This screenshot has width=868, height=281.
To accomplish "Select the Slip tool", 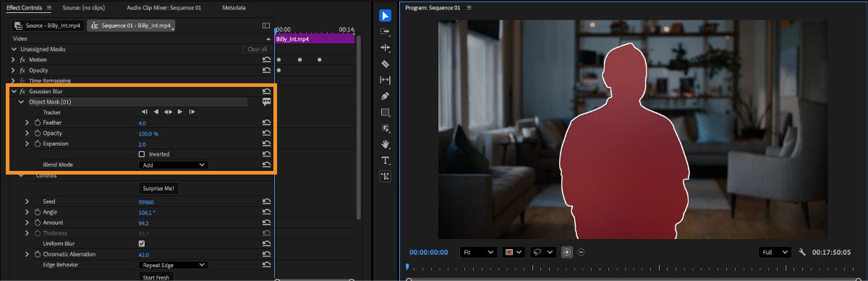I will [x=386, y=80].
